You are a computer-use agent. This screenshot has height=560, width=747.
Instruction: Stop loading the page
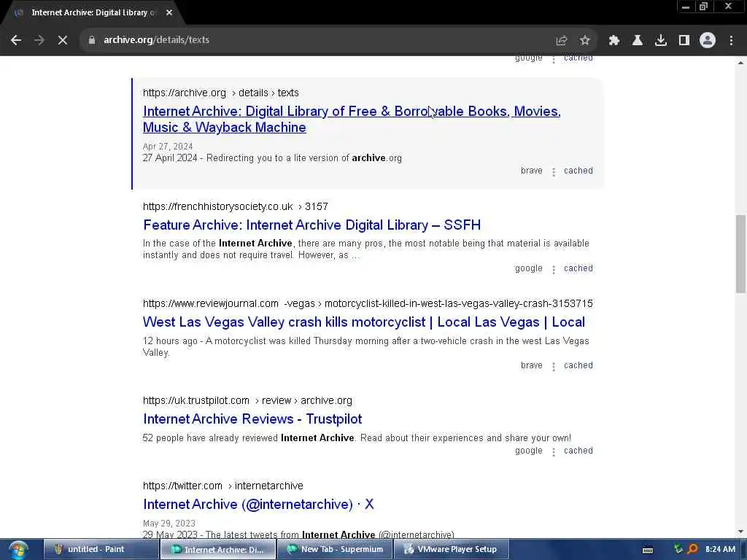[63, 40]
